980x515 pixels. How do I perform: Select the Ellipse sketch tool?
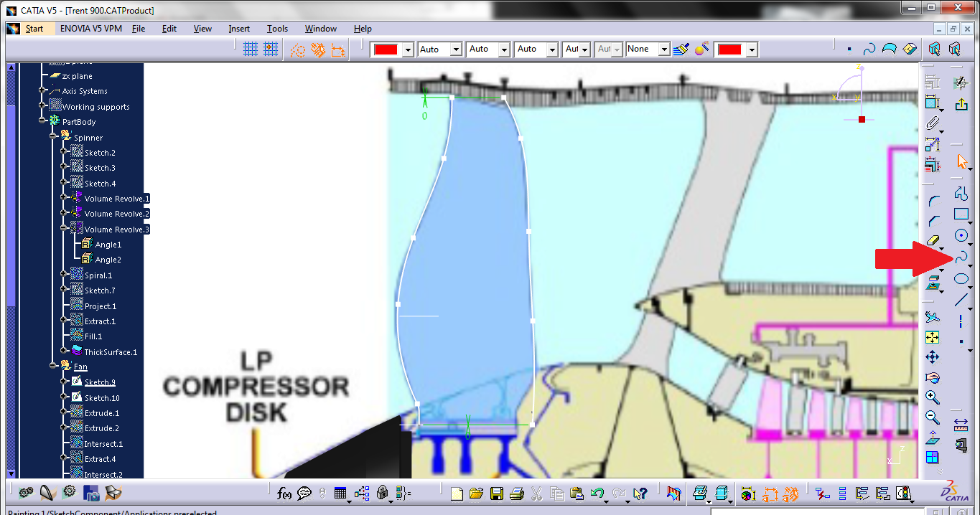961,279
